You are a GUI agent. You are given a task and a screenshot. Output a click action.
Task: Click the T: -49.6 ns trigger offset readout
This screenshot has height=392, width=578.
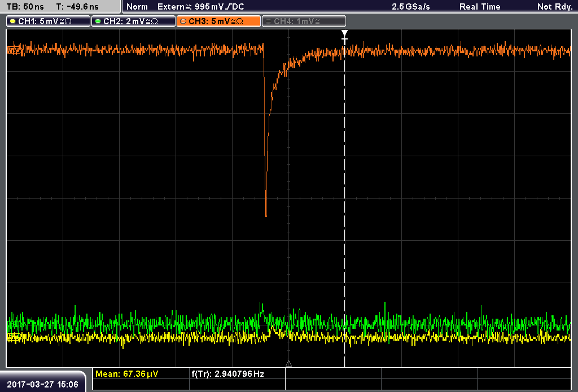[x=77, y=7]
